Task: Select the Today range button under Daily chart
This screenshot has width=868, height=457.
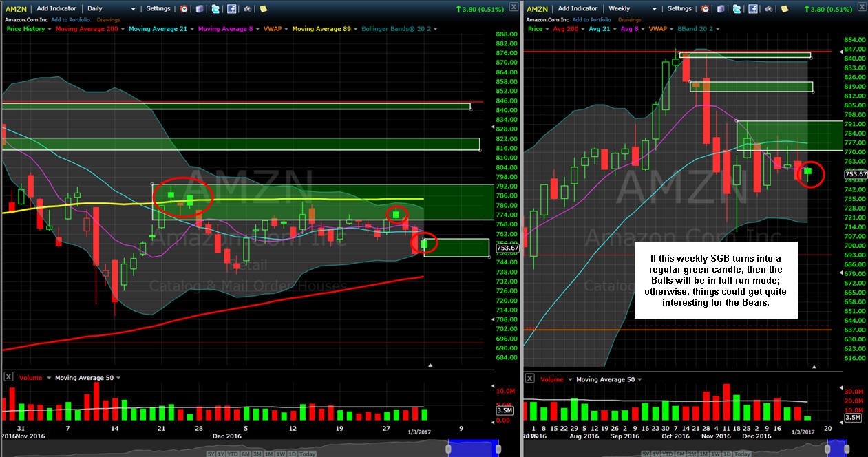Action: click(x=308, y=454)
